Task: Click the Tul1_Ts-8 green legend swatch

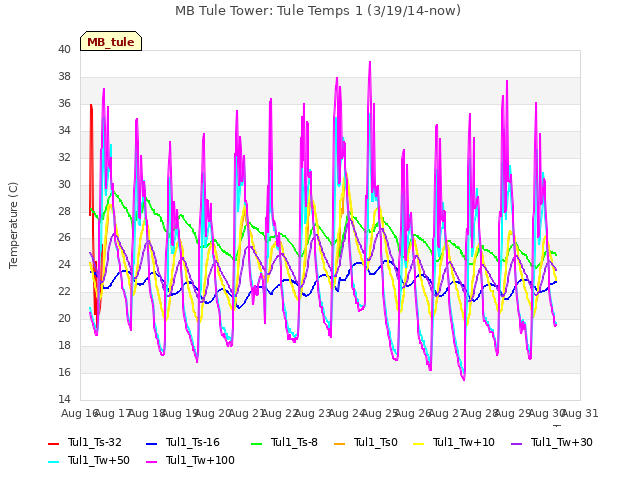Action: (x=256, y=443)
